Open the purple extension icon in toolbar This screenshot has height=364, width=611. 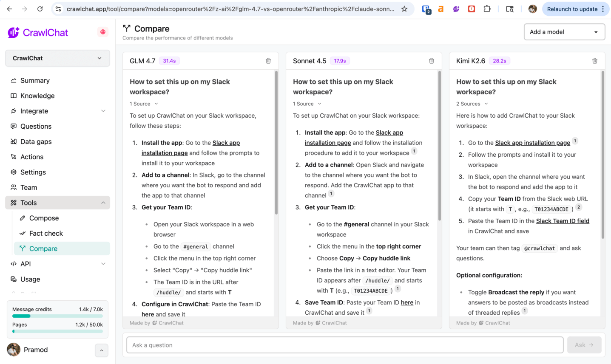[456, 9]
